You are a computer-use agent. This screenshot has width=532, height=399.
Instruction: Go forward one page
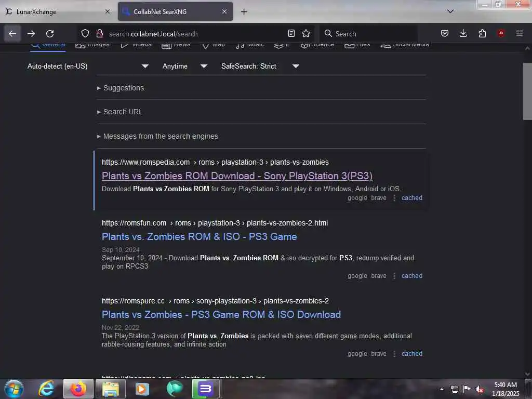coord(31,34)
